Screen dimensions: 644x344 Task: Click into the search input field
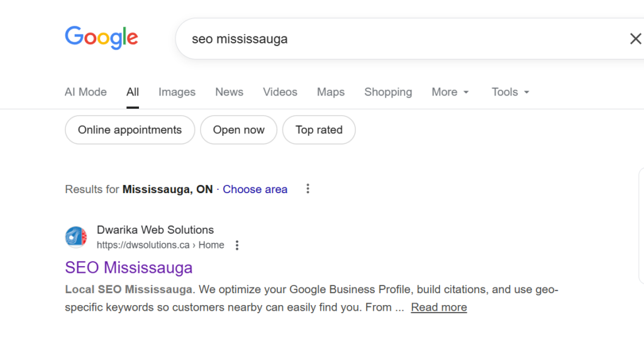click(x=390, y=39)
